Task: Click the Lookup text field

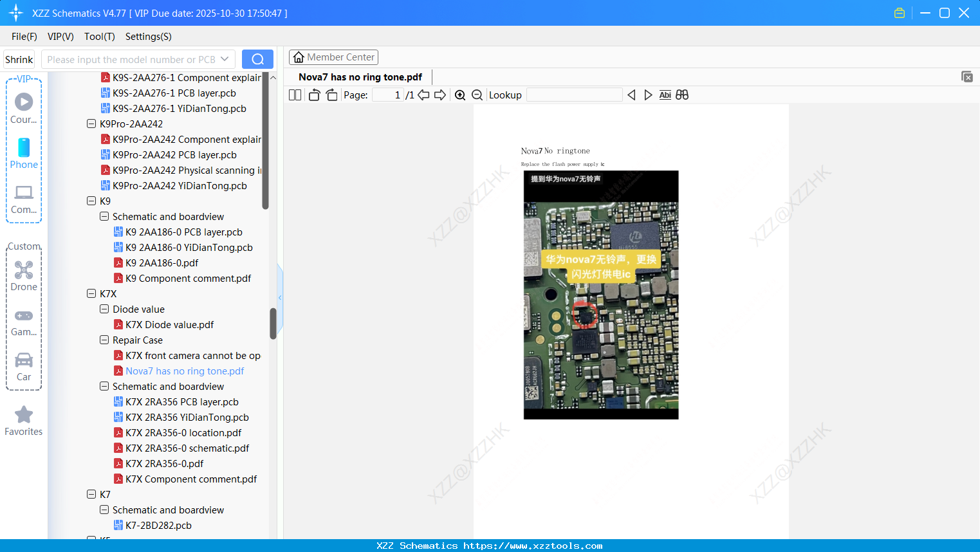Action: [x=574, y=95]
